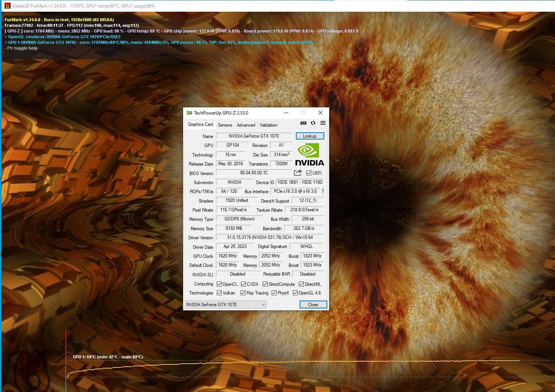Click the Bus Interface question mark
555x392 pixels.
click(323, 191)
